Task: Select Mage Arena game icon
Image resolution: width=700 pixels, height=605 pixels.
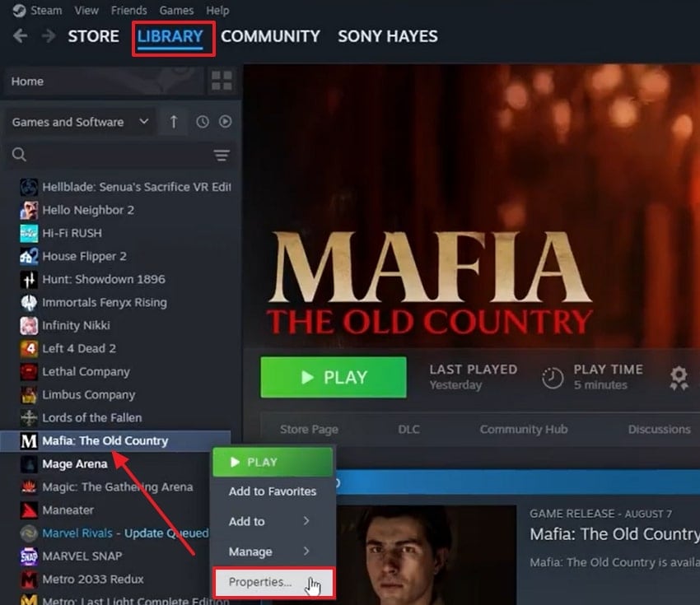Action: pyautogui.click(x=29, y=464)
